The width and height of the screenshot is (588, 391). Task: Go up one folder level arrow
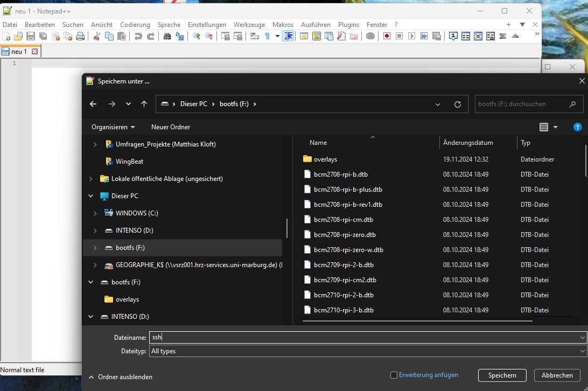coord(144,104)
